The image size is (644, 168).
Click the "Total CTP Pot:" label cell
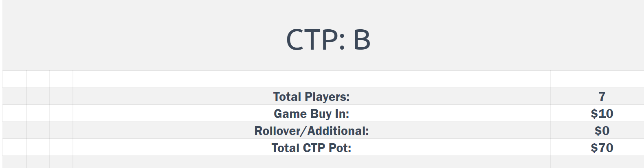tap(311, 148)
